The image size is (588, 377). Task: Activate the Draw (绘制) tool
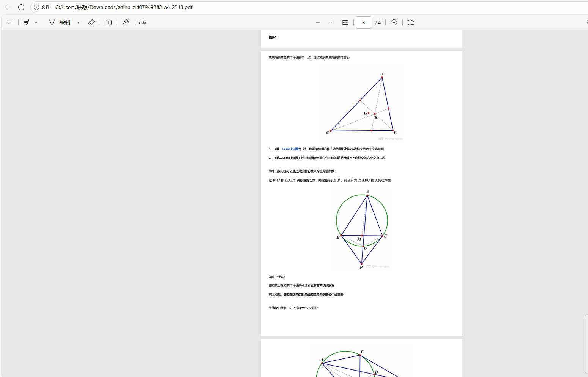tap(60, 22)
